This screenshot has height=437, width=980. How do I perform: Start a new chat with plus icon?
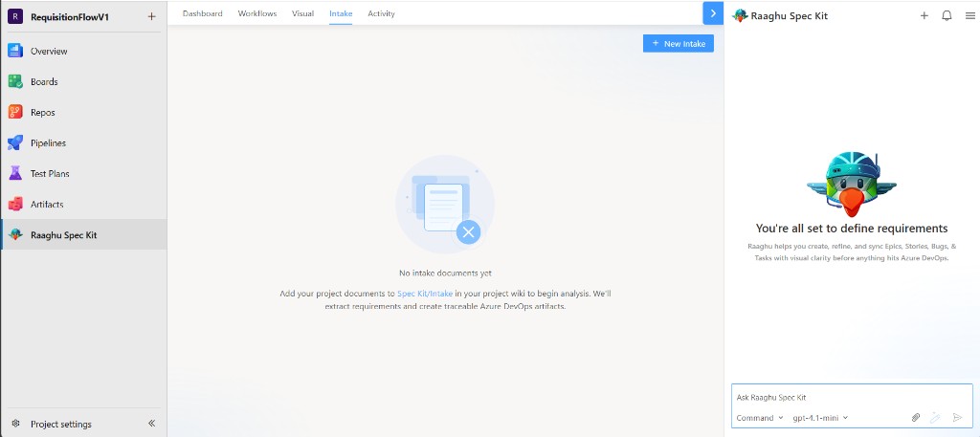pos(924,15)
